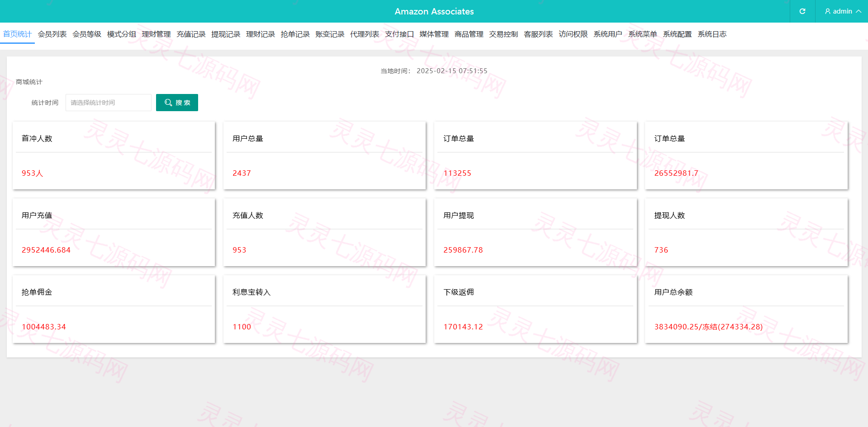Switch to 系统日志 tab
This screenshot has height=427, width=868.
tap(712, 34)
